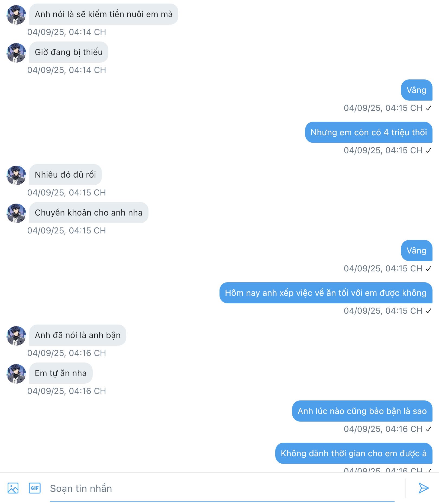The image size is (439, 504).
Task: Click "Không dành thời gian cho em" bubble
Action: point(354,453)
